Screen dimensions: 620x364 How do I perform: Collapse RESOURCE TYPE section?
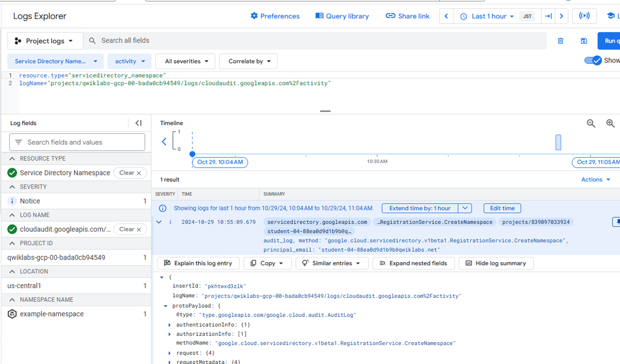click(x=12, y=159)
